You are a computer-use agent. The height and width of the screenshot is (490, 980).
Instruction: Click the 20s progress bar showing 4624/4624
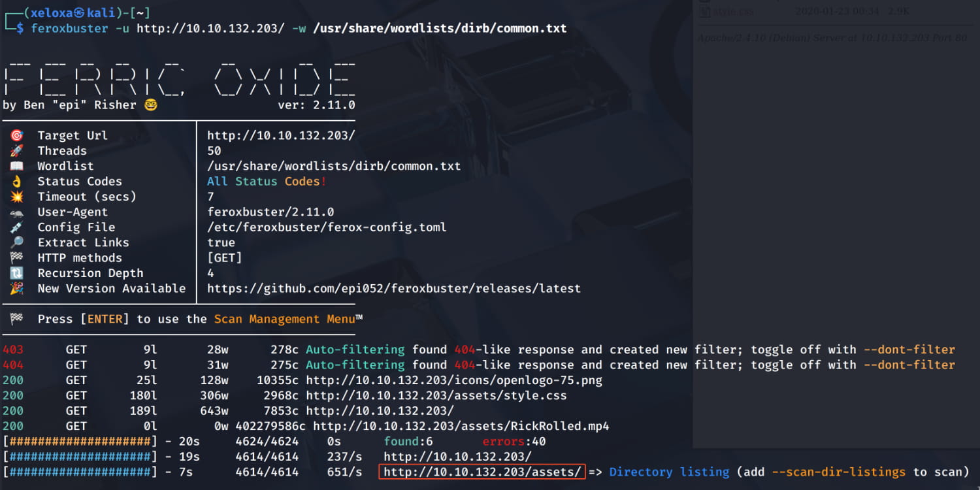[80, 442]
